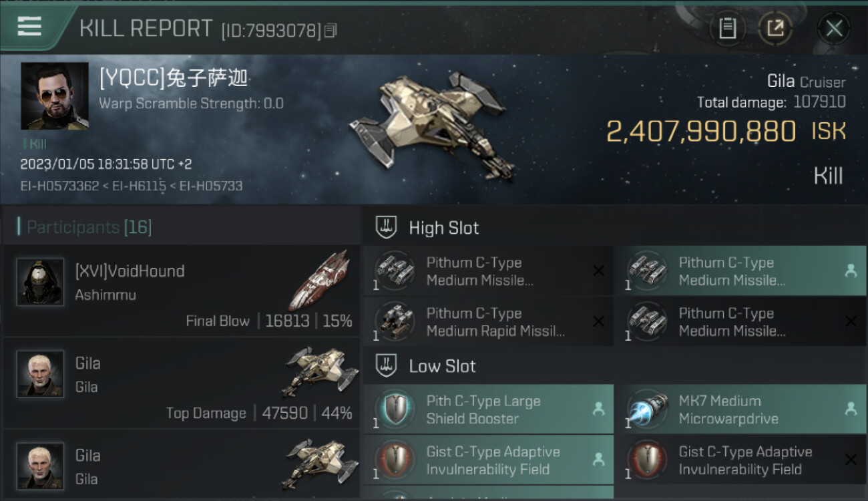Close the kill report window

834,29
